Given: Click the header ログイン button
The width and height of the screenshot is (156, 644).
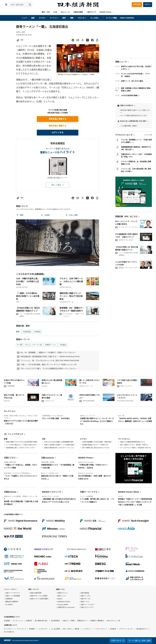Looking at the screenshot, I should point(148,4).
